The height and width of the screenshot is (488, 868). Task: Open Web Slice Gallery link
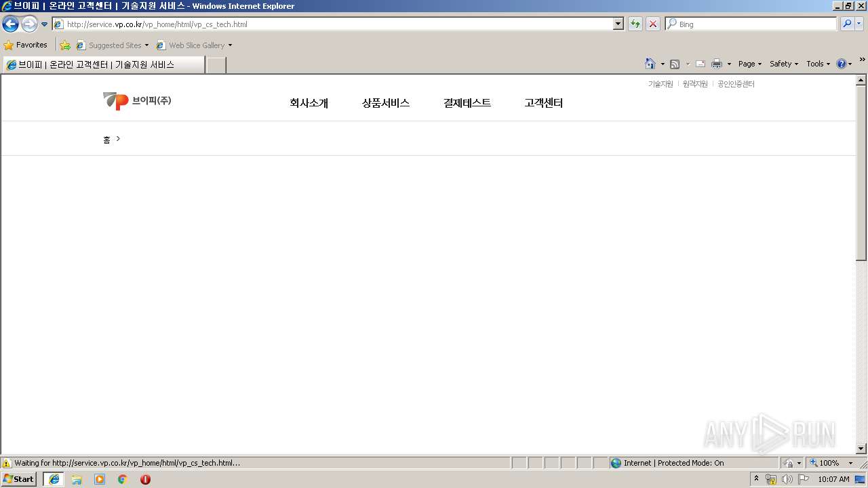(x=191, y=45)
